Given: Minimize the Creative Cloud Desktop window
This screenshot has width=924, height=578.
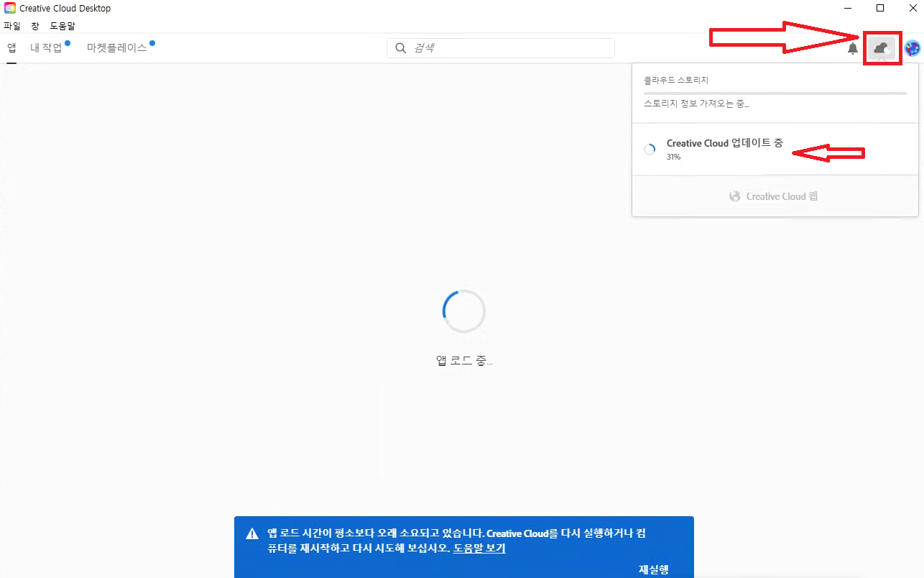Looking at the screenshot, I should [847, 8].
